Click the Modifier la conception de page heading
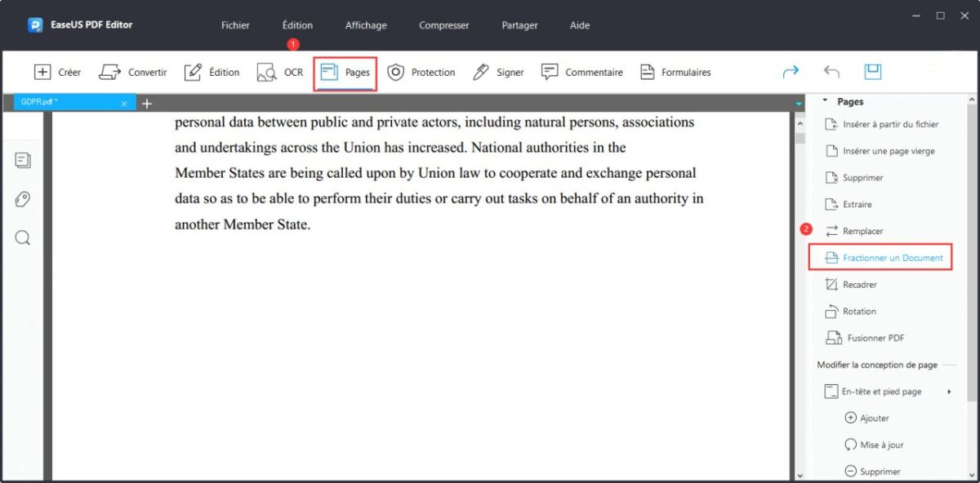 [877, 365]
